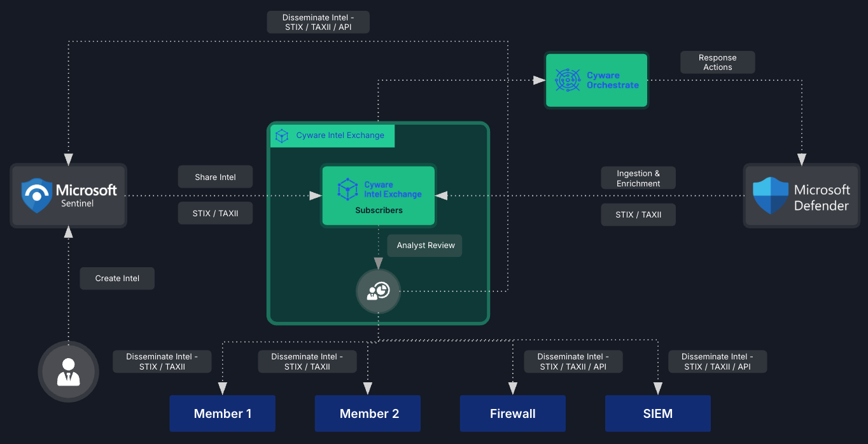
Task: Open the Analyst Review circular icon
Action: [x=378, y=291]
